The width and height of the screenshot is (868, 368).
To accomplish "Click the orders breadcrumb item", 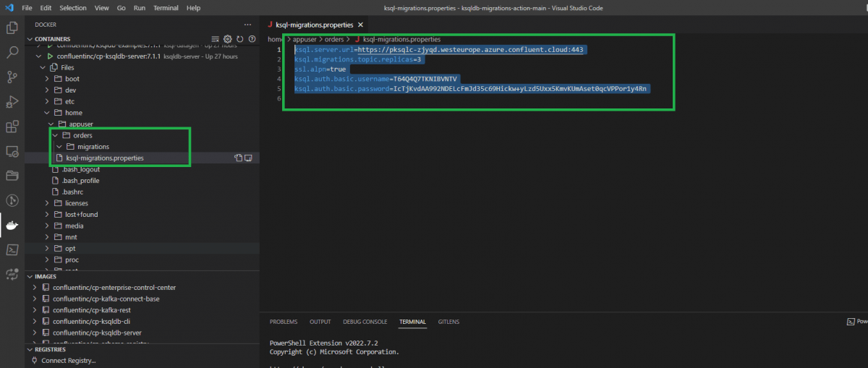I will click(333, 39).
